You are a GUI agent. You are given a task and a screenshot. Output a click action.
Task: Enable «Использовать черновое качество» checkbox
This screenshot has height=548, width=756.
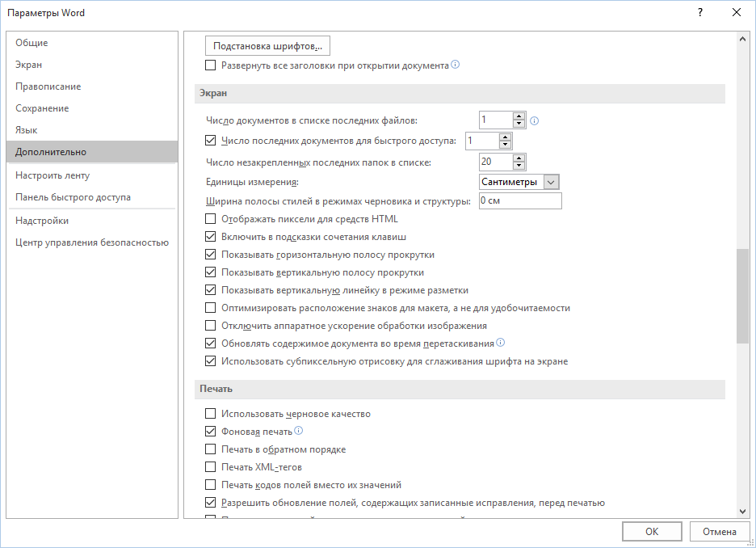pyautogui.click(x=211, y=414)
